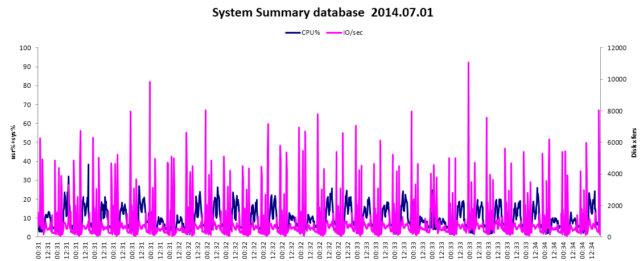This screenshot has width=644, height=261.
Task: Click the tallest IO/sec spike peak
Action: point(468,62)
